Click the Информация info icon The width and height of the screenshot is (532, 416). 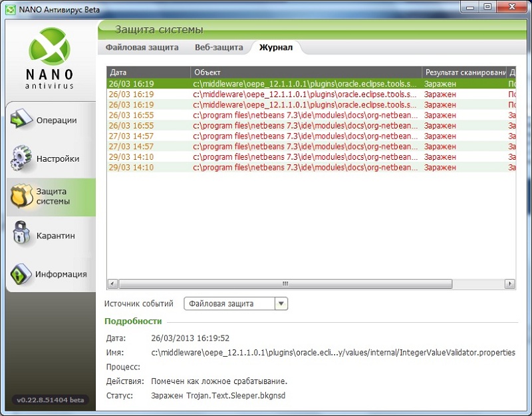tap(21, 274)
